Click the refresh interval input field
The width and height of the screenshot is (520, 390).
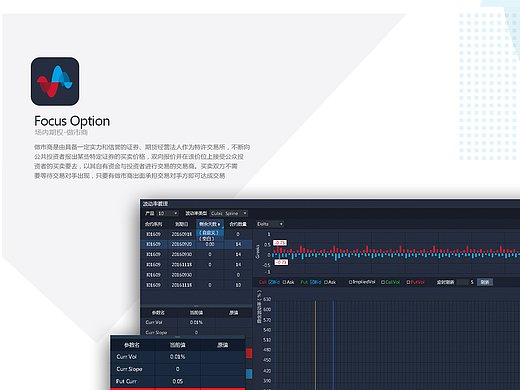point(462,282)
